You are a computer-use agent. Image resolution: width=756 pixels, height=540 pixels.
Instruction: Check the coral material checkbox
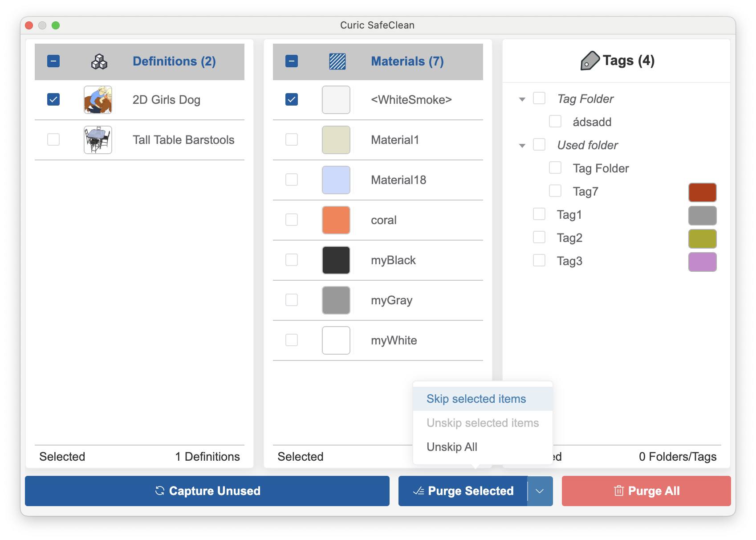tap(292, 220)
